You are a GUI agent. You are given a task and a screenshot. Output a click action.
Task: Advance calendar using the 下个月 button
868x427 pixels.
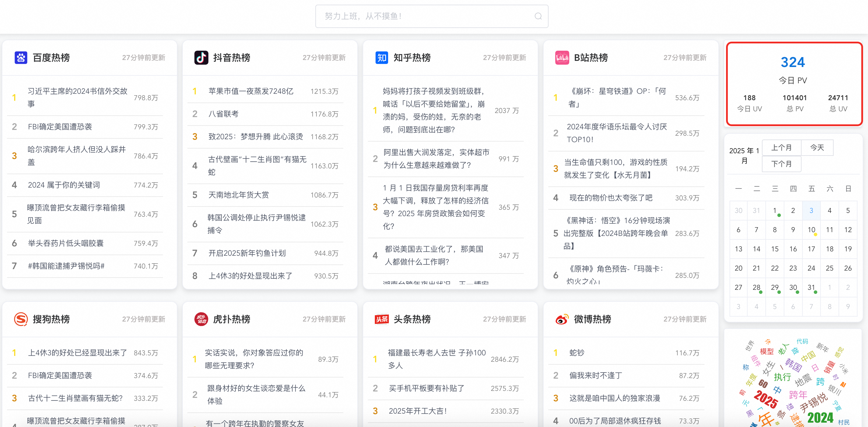click(781, 164)
